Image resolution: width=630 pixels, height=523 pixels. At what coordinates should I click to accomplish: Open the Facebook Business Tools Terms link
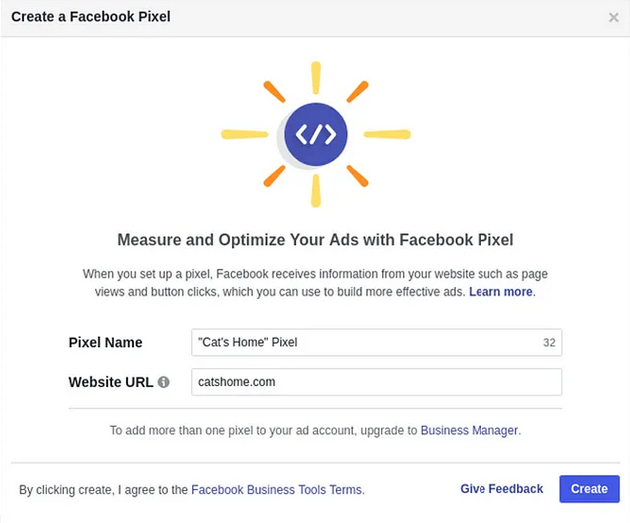click(x=276, y=490)
